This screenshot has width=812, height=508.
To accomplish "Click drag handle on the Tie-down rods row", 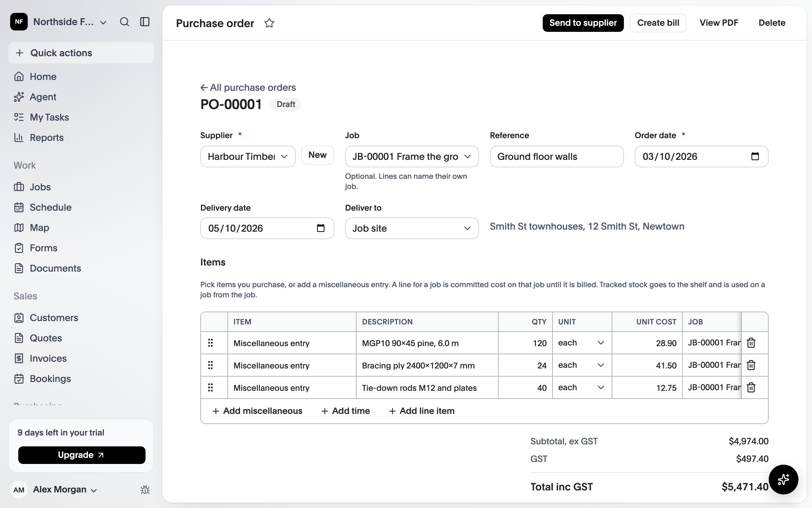I will click(210, 387).
